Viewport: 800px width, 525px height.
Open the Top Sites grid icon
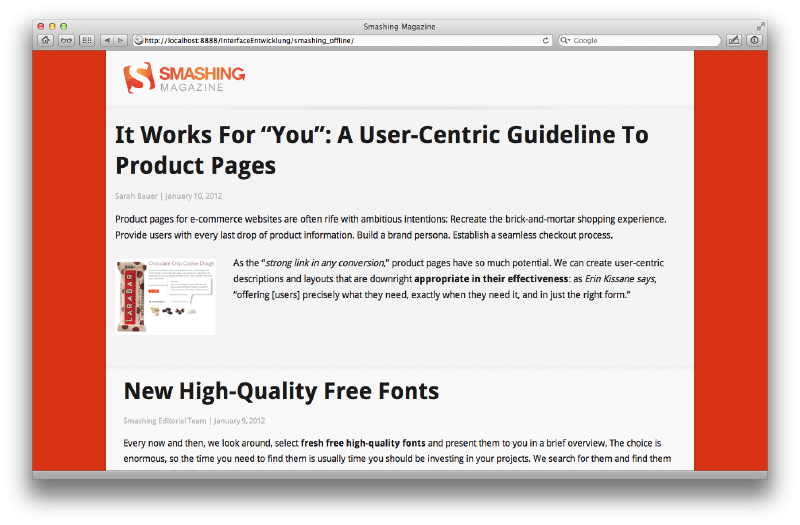click(87, 40)
